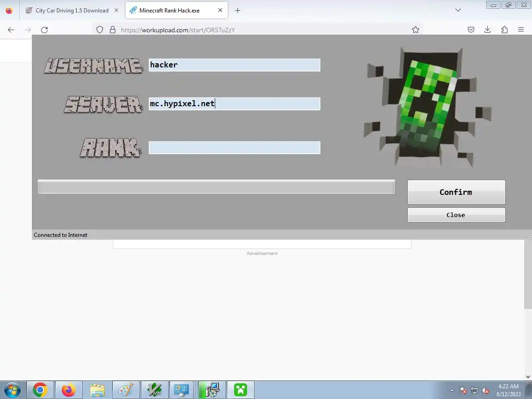Expand the list all tabs chevron
532x399 pixels.
click(458, 10)
